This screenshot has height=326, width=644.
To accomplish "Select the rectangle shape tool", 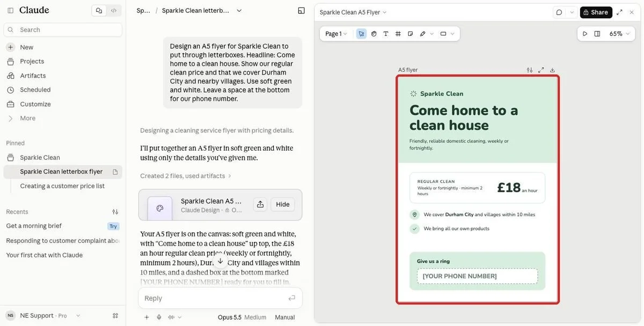I will pos(443,34).
